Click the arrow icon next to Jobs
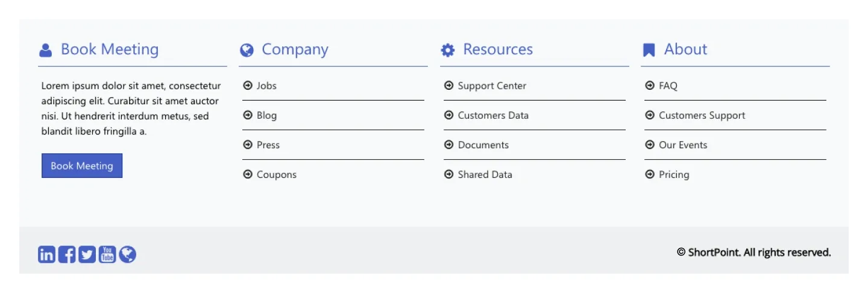 pyautogui.click(x=247, y=86)
